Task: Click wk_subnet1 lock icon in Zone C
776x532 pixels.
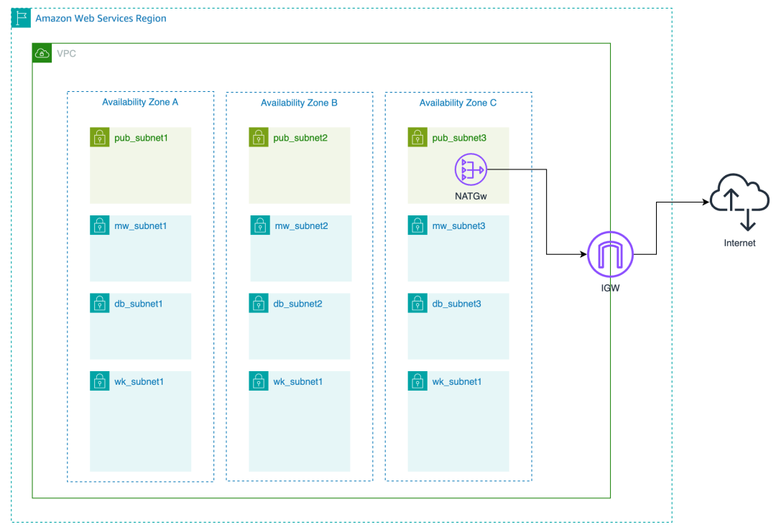Action: coord(417,381)
